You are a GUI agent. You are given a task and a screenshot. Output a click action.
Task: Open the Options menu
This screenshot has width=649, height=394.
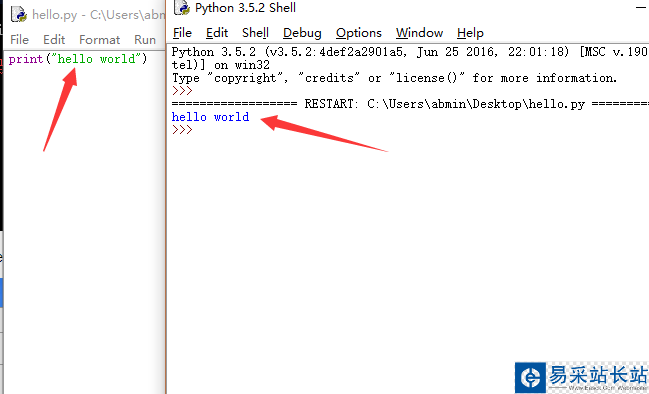[359, 33]
